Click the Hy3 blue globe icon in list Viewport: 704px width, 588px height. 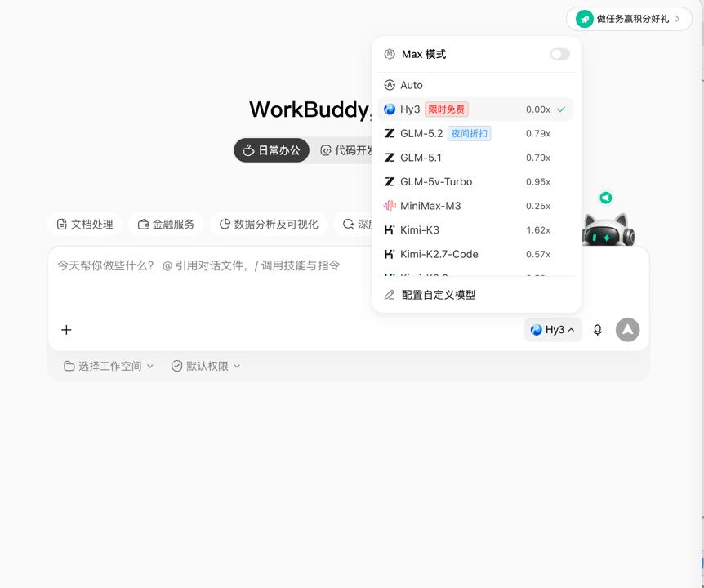click(390, 109)
